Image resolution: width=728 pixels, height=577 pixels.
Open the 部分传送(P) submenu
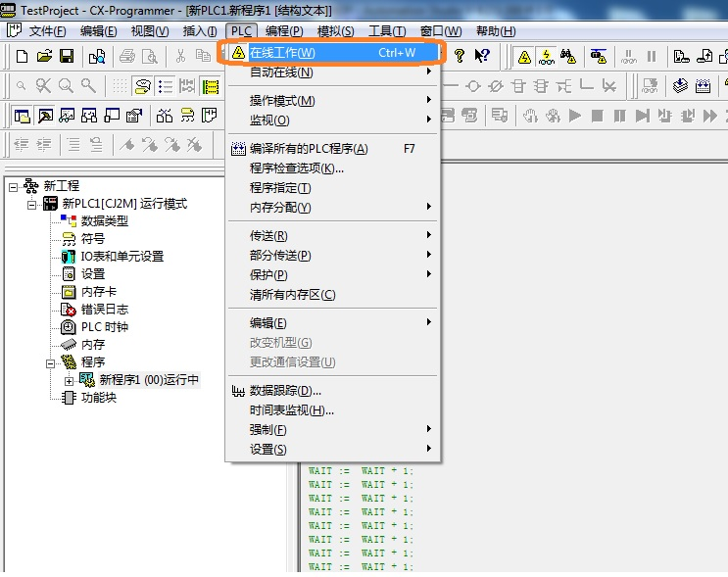click(x=332, y=255)
